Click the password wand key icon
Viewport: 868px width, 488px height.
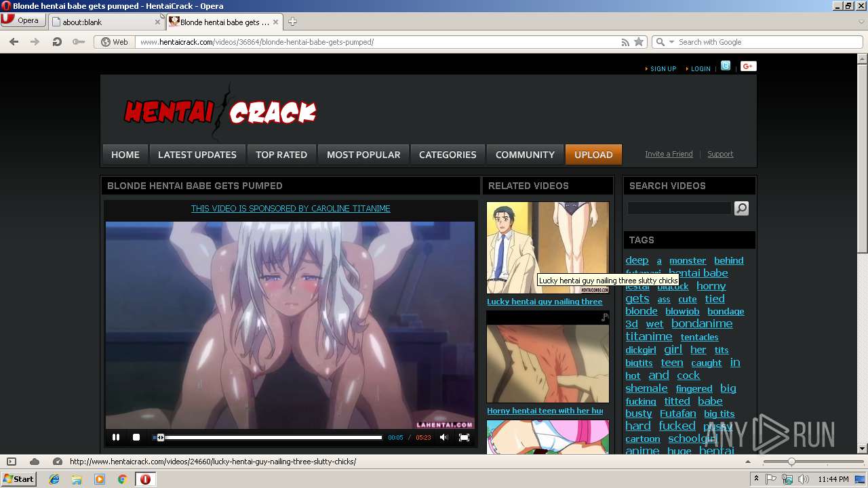pyautogui.click(x=79, y=42)
